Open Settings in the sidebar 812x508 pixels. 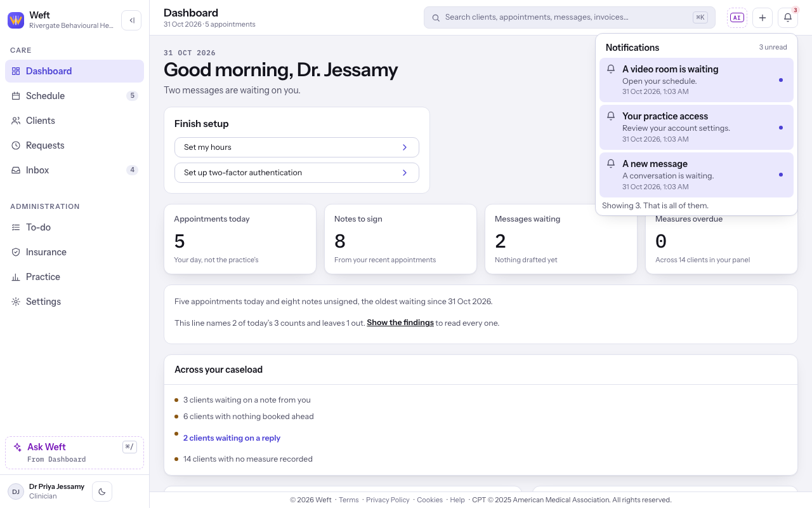(75, 302)
